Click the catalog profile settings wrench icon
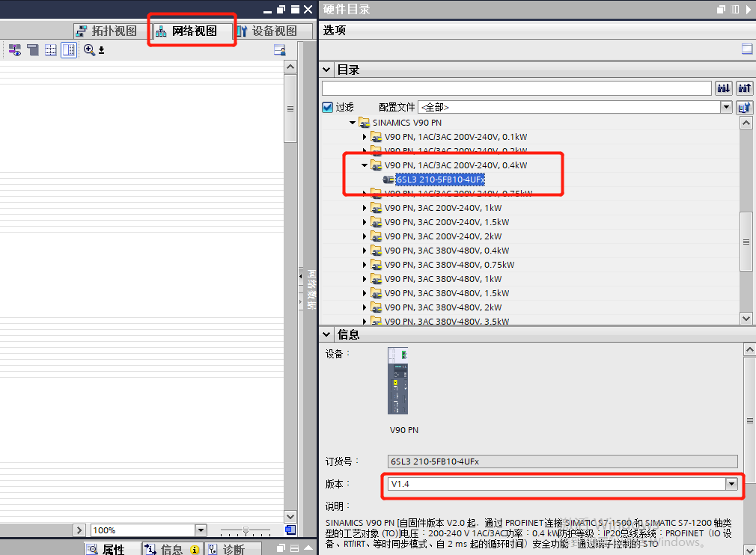 (x=745, y=108)
